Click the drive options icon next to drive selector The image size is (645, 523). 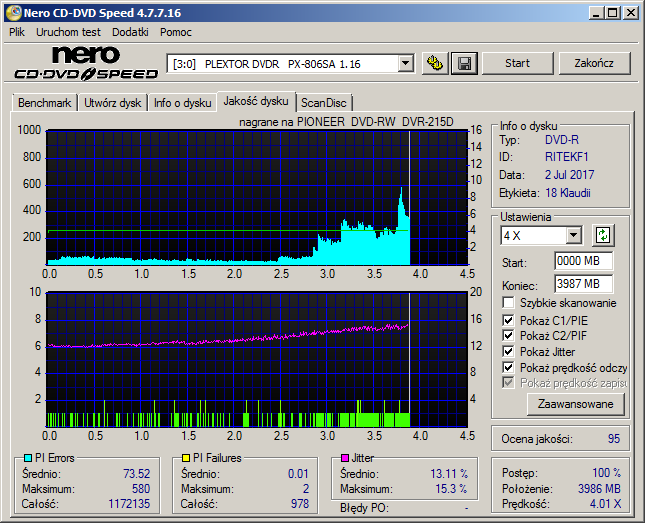[x=435, y=63]
